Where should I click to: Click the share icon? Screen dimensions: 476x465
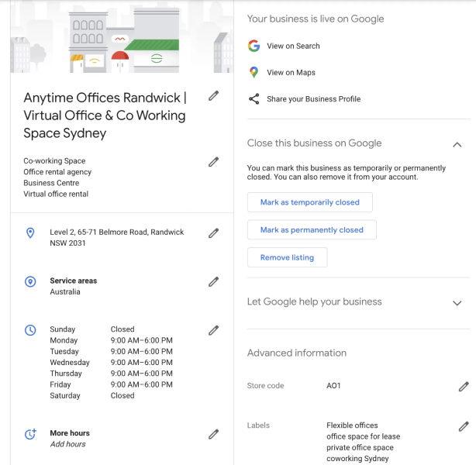point(254,99)
